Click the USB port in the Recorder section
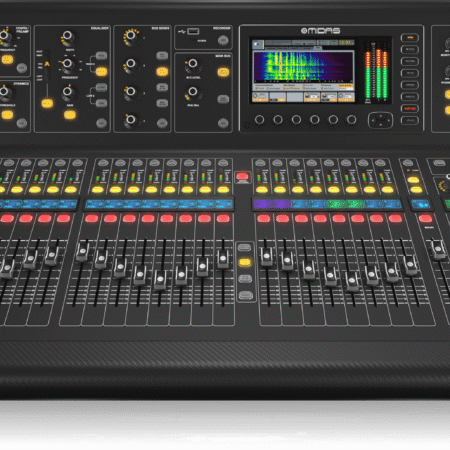 click(193, 32)
